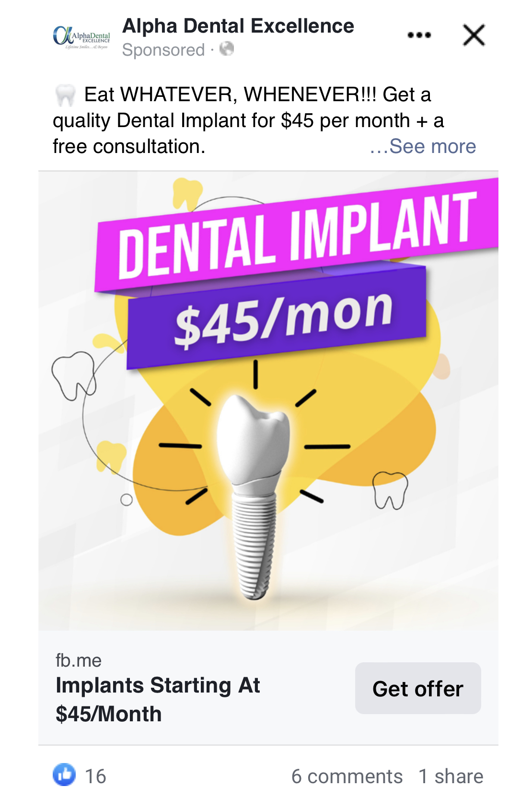
Task: Click the ad post description text
Action: point(248,120)
